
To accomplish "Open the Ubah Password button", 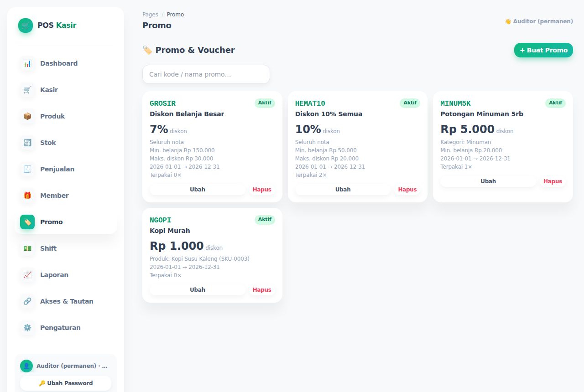I will 66,383.
